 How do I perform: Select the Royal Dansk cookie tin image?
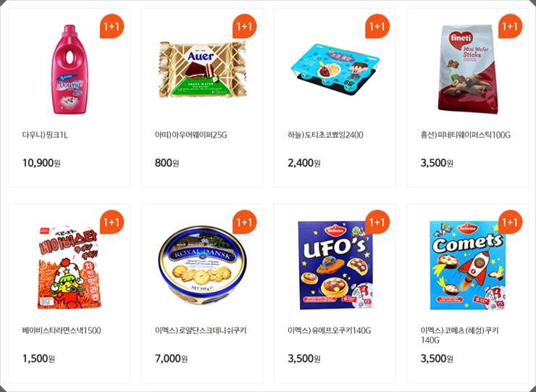click(x=202, y=265)
